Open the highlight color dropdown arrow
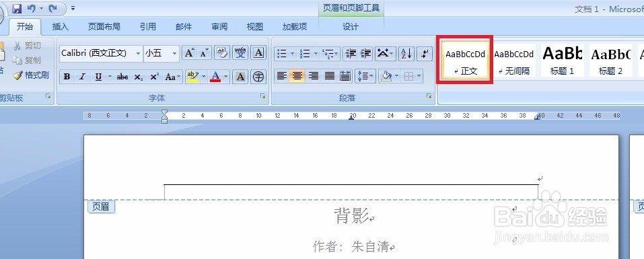644x259 pixels. tap(203, 77)
